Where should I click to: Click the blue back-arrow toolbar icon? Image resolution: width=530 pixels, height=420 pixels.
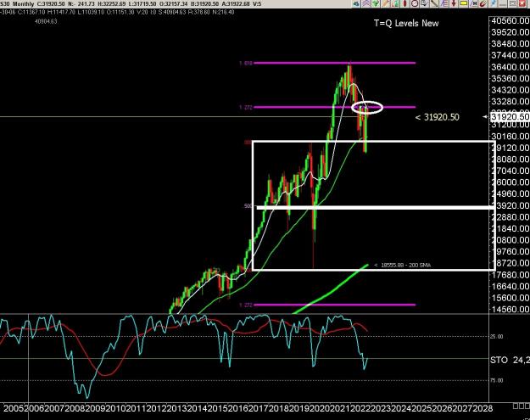click(x=356, y=3)
